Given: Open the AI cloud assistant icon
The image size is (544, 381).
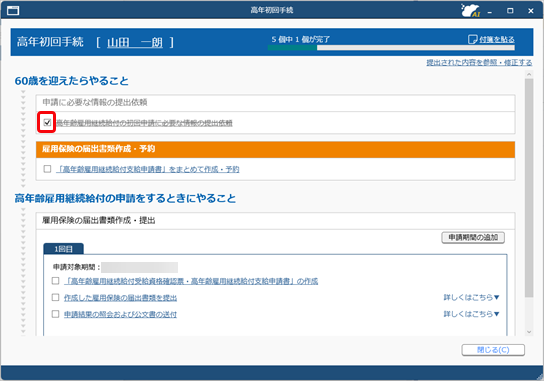Looking at the screenshot, I should tap(470, 10).
